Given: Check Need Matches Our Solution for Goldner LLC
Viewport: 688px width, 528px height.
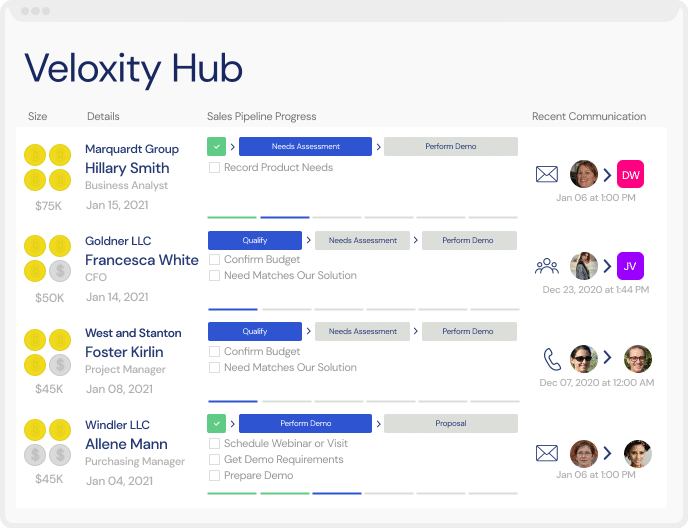Looking at the screenshot, I should click(x=214, y=276).
